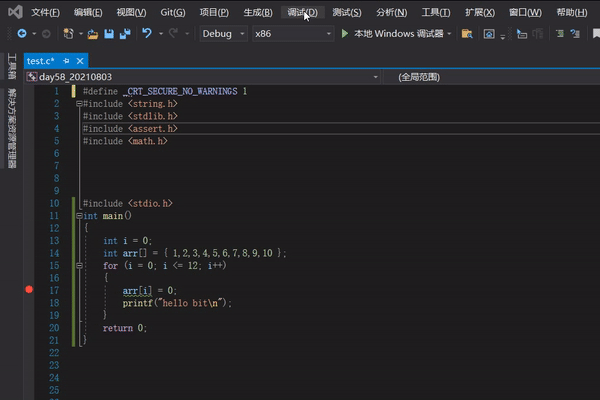
Task: Open the 扩展(X) menu
Action: click(x=480, y=13)
